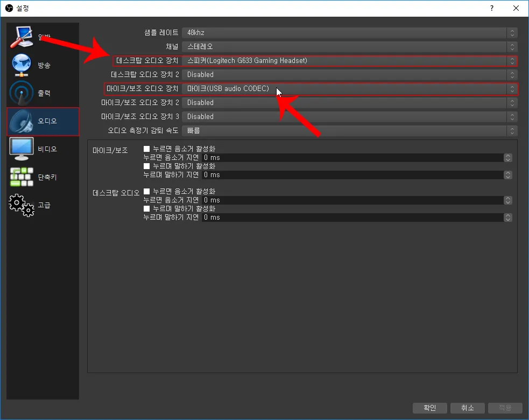Adjust 마이크/보조 누르며 말하기 지연 spinner arrows
This screenshot has height=420, width=529.
coord(508,175)
